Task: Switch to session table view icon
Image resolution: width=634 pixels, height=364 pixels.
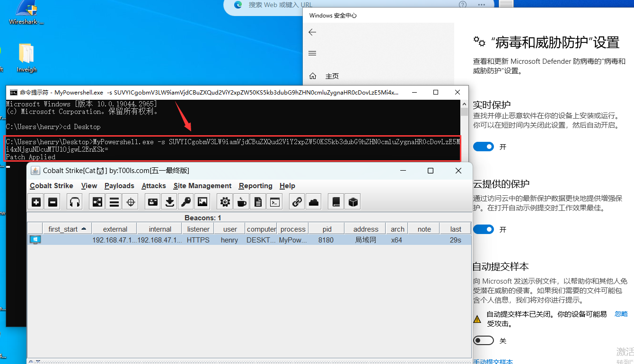Action: (x=114, y=202)
